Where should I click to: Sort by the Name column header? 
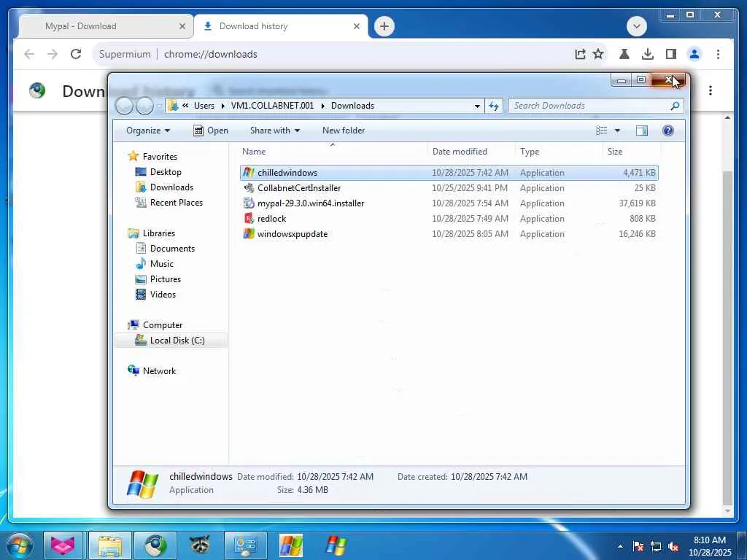click(333, 152)
